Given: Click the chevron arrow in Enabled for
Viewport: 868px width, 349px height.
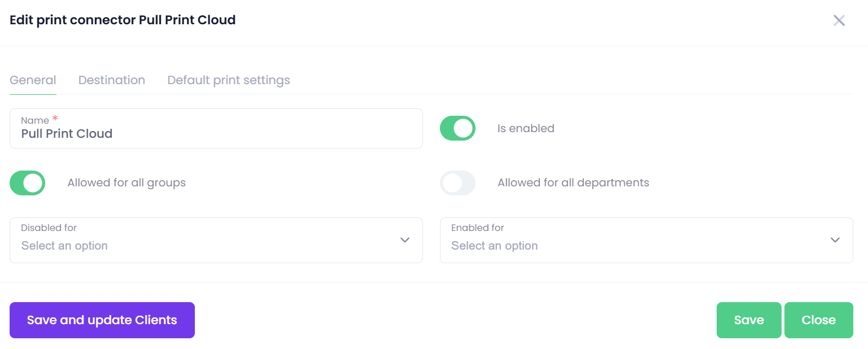Looking at the screenshot, I should pos(835,240).
